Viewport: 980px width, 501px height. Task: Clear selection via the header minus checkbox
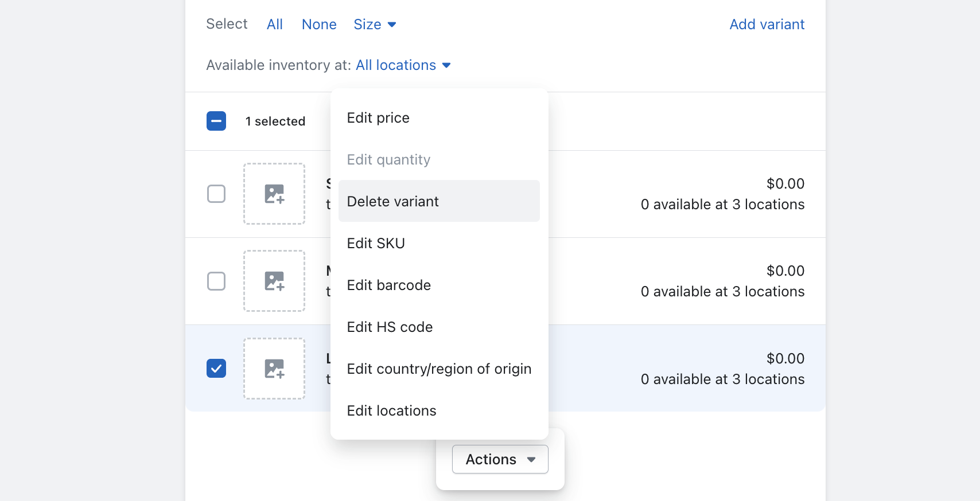coord(216,121)
